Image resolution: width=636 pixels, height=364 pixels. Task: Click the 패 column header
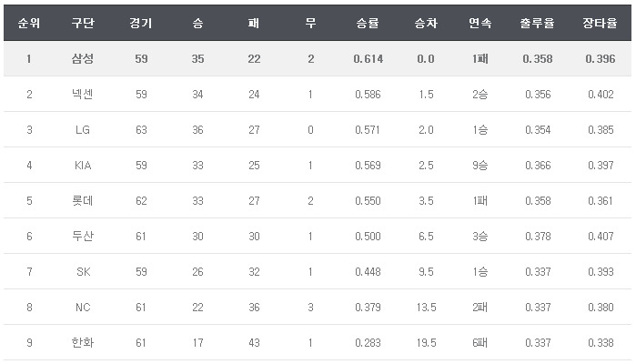click(x=254, y=23)
